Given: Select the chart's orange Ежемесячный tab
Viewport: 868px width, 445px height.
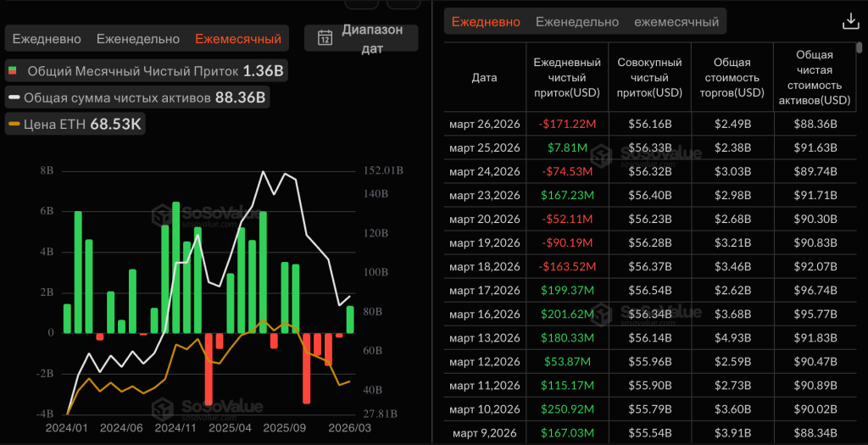Looking at the screenshot, I should coord(238,39).
